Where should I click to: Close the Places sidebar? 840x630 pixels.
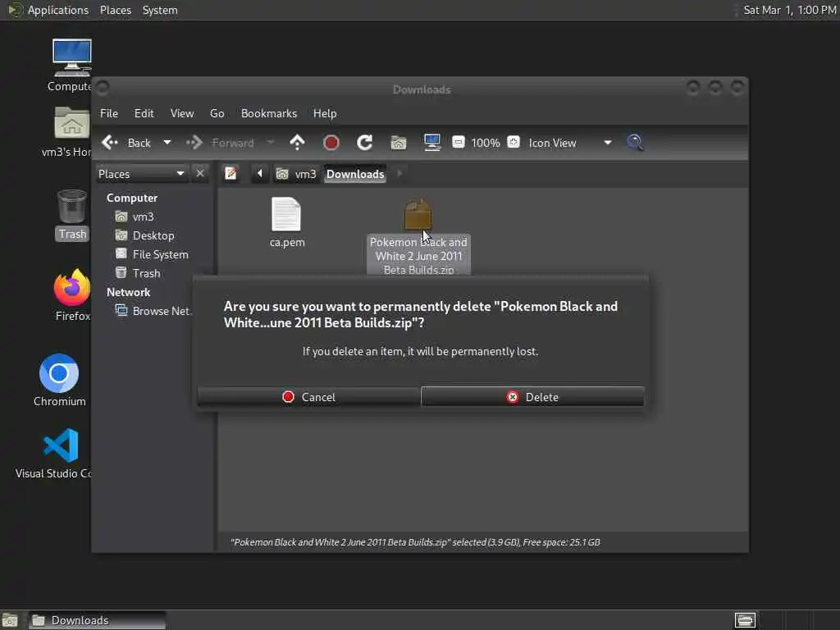[200, 174]
